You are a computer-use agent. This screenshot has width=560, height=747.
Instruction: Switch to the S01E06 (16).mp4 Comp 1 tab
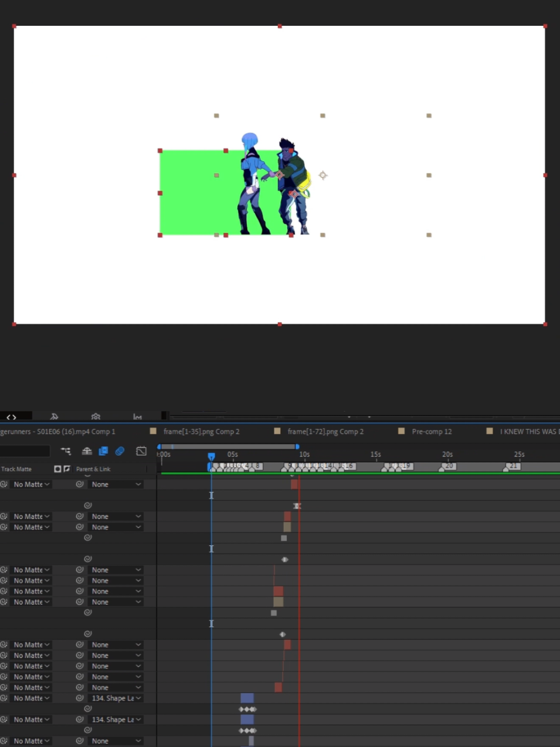57,432
